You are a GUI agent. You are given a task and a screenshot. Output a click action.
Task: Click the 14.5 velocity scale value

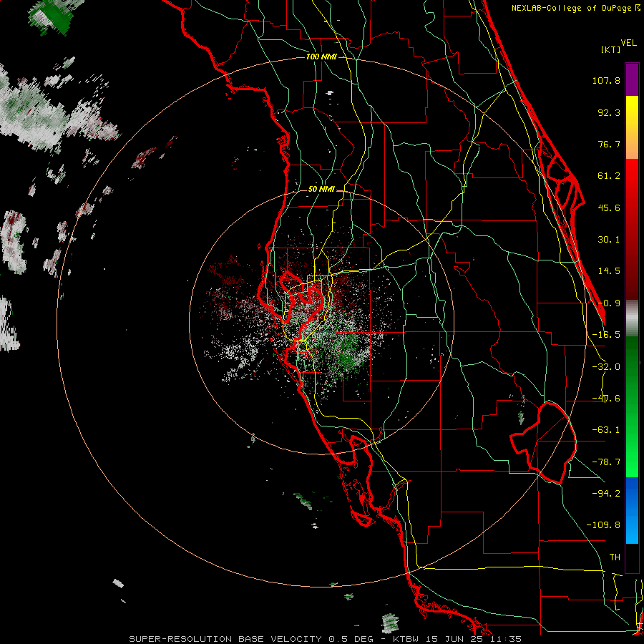(609, 271)
